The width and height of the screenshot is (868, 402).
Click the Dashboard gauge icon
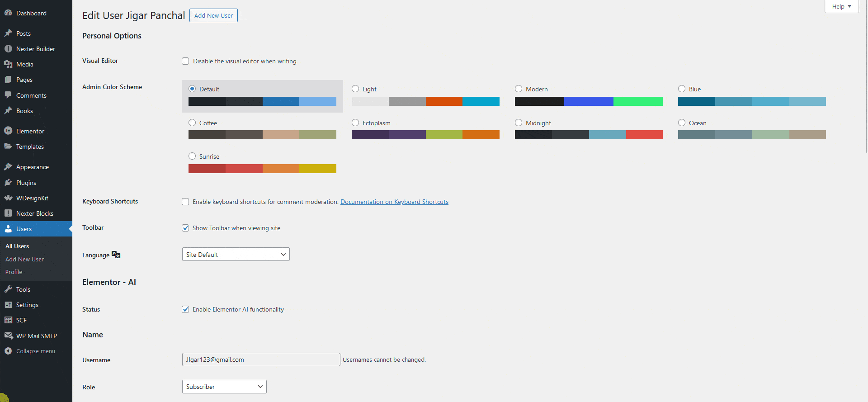point(8,13)
